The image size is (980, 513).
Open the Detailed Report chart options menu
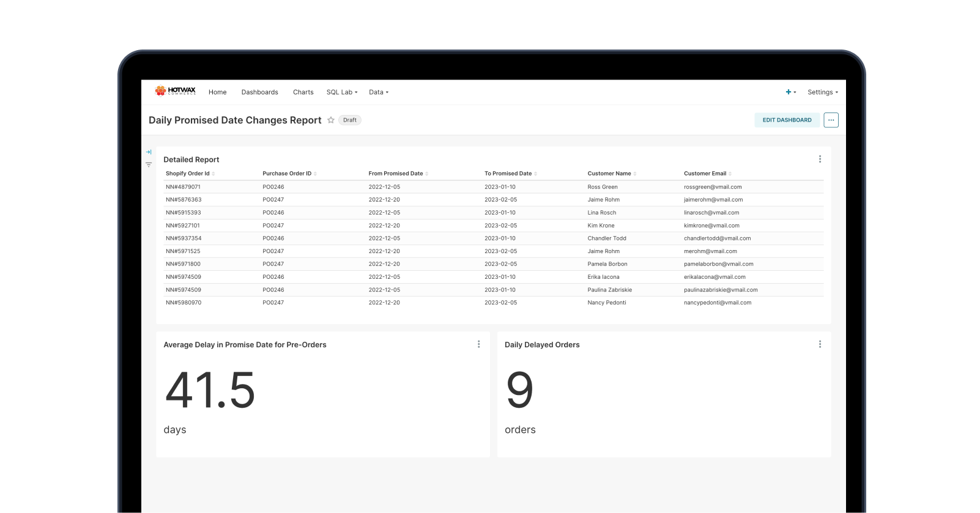tap(820, 159)
